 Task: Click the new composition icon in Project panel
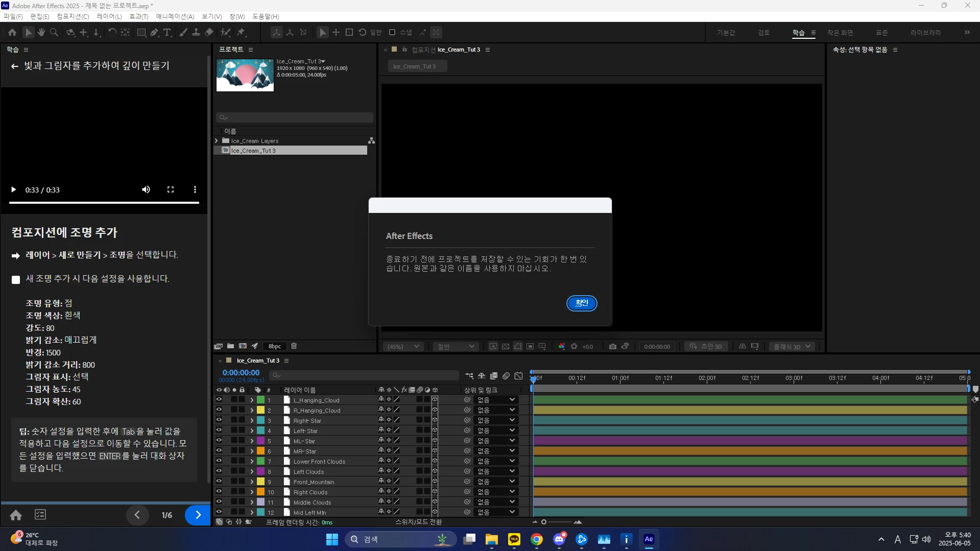[243, 346]
